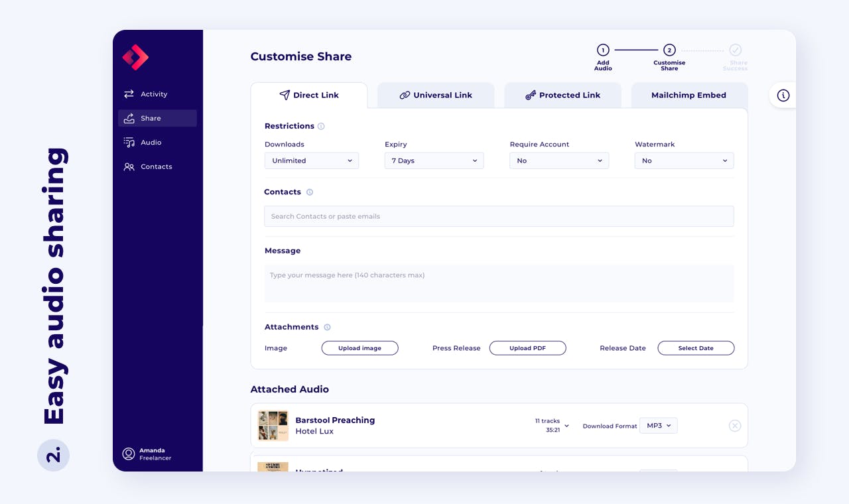Image resolution: width=849 pixels, height=504 pixels.
Task: Click the Download Format label
Action: [x=610, y=426]
